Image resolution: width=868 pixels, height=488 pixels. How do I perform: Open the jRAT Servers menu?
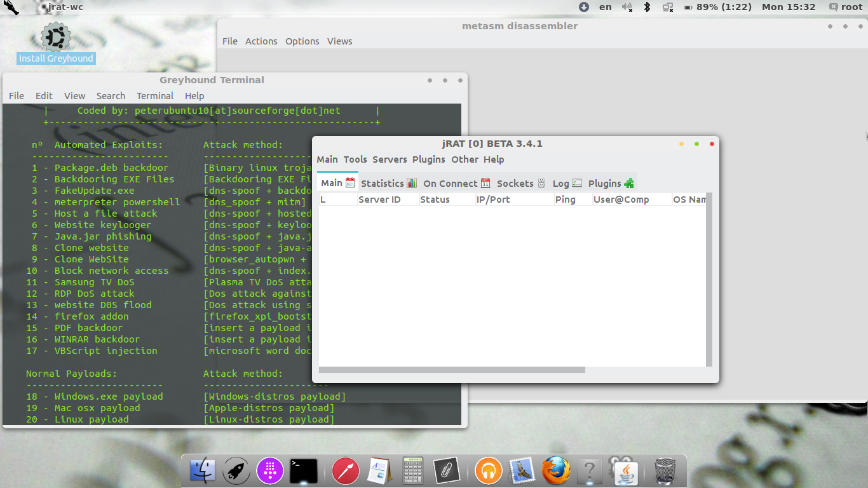pos(390,159)
